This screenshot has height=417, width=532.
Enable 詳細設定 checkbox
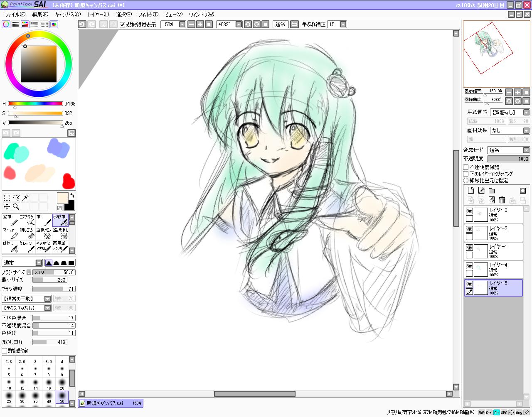click(x=4, y=351)
